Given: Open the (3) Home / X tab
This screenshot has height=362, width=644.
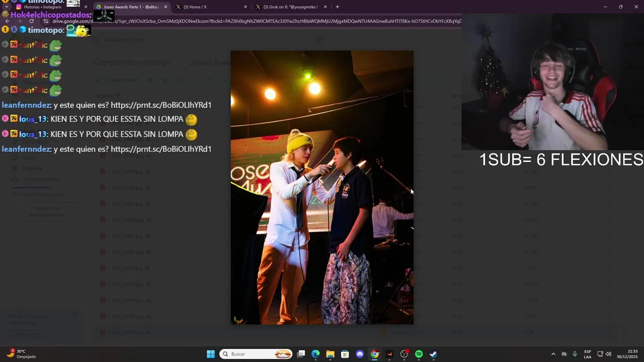Looking at the screenshot, I should 211,7.
